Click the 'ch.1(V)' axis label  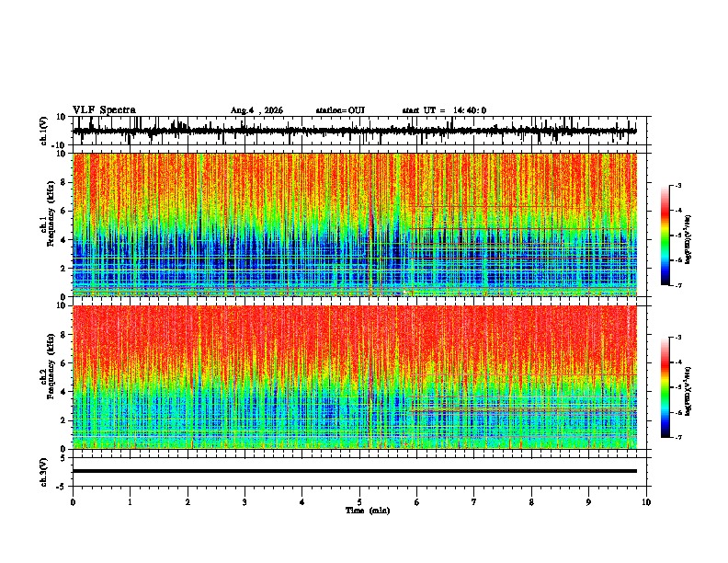coord(44,131)
